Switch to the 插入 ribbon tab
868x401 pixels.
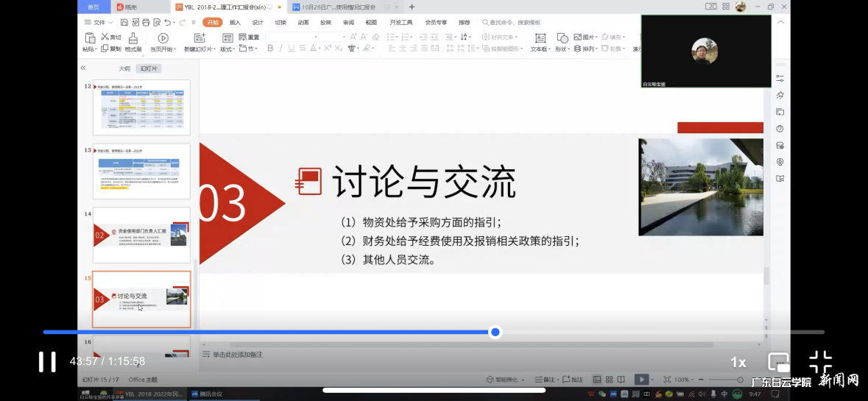[236, 23]
